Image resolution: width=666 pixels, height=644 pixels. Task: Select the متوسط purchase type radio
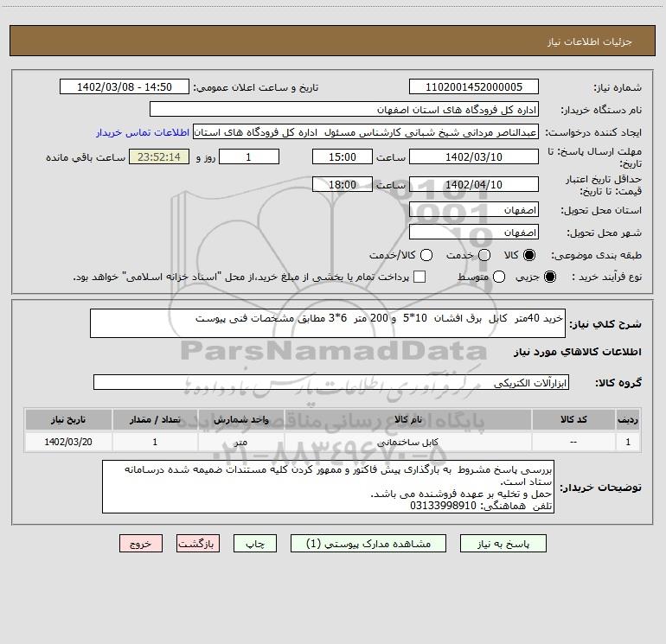coord(499,277)
